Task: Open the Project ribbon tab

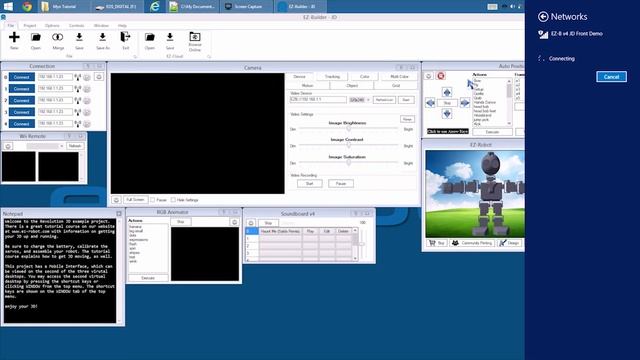Action: coord(30,25)
